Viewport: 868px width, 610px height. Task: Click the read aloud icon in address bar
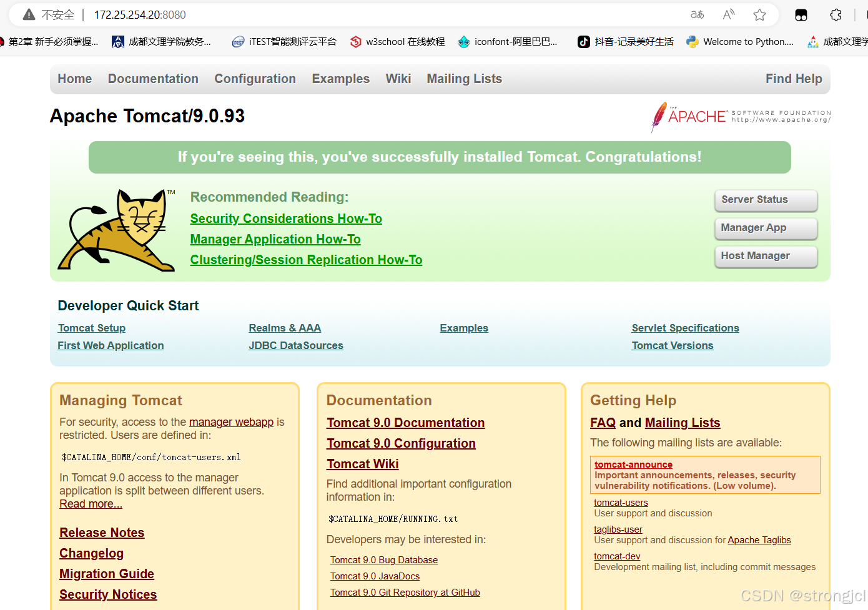tap(728, 14)
